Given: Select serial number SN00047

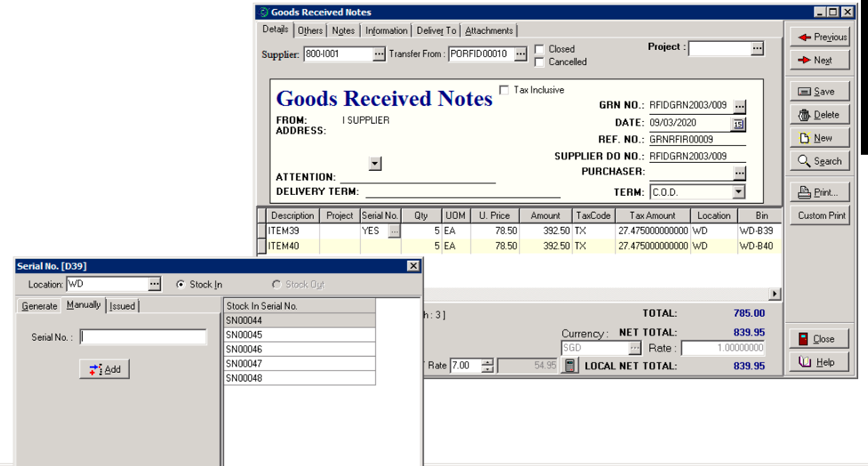Looking at the screenshot, I should coord(299,364).
